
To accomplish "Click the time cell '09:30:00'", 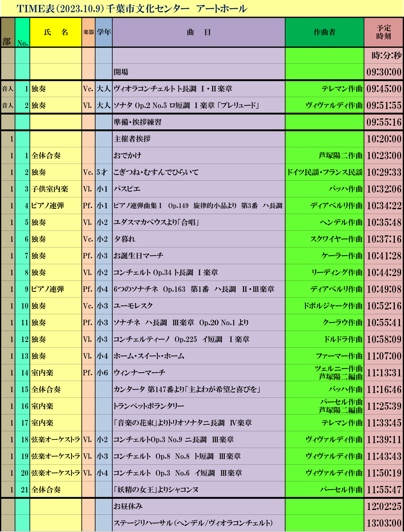I will click(384, 72).
